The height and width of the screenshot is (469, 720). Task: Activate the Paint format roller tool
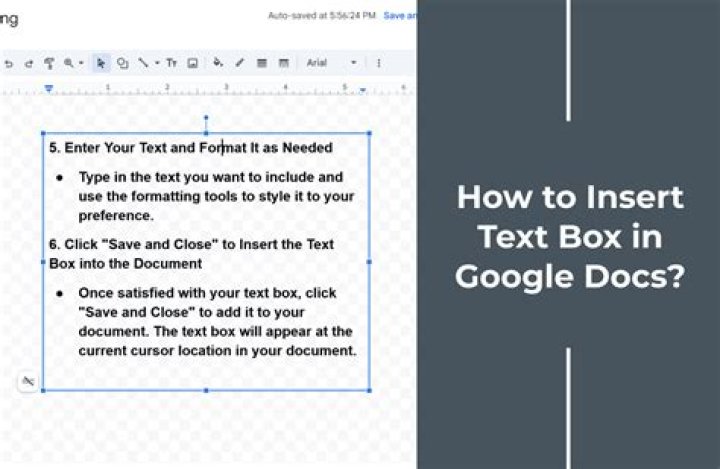49,63
